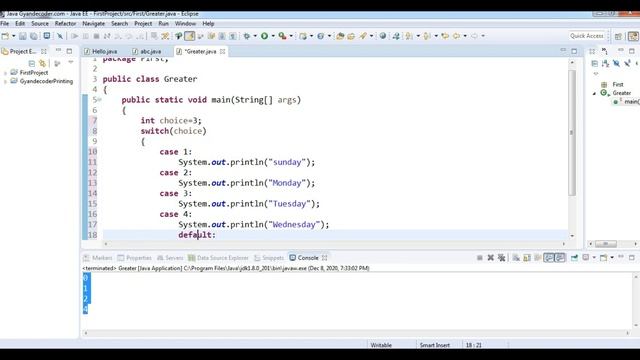Expand the FirstProject tree node
The height and width of the screenshot is (360, 640).
coord(5,73)
